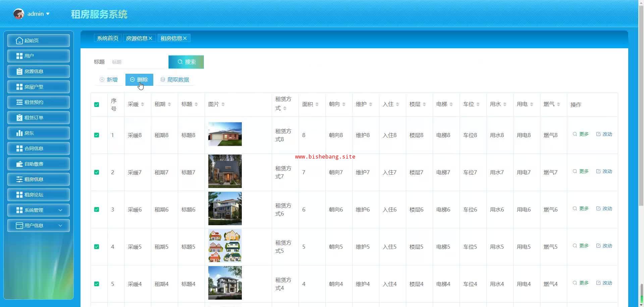Click the 搜索 button

pos(186,62)
